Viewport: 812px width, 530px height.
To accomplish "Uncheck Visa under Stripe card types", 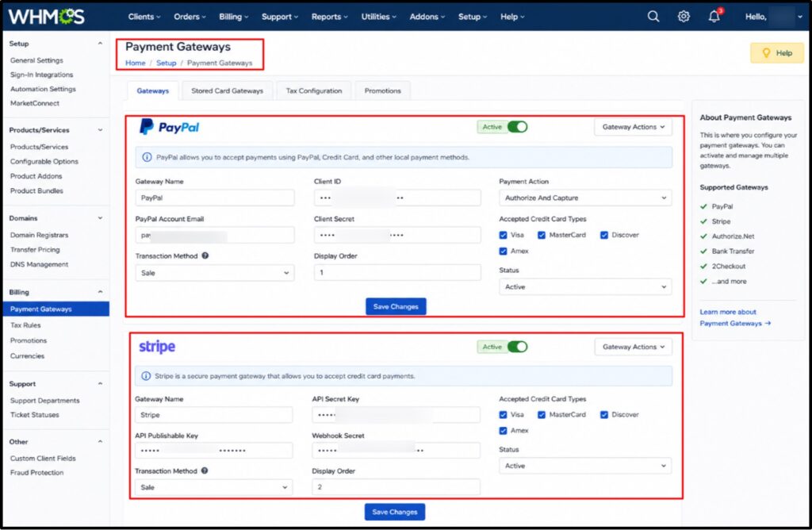I will pos(503,414).
